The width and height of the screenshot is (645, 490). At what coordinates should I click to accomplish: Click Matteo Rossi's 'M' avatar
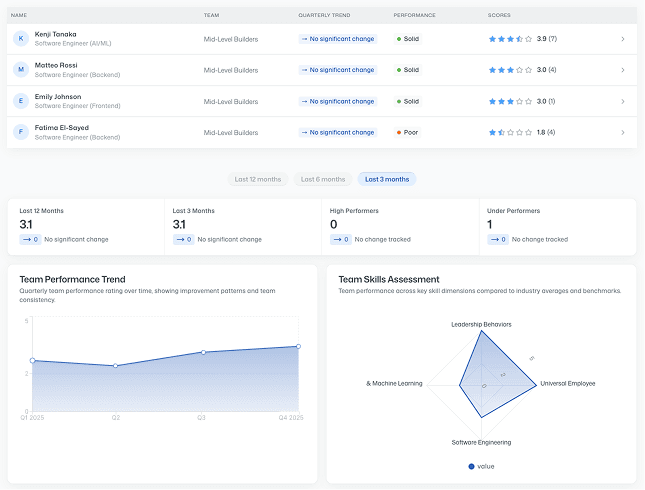coord(21,70)
